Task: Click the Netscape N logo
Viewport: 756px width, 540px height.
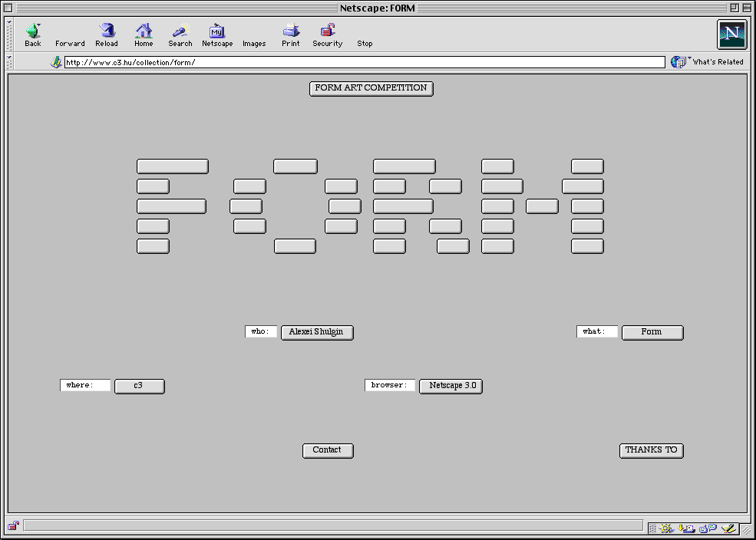Action: tap(731, 35)
